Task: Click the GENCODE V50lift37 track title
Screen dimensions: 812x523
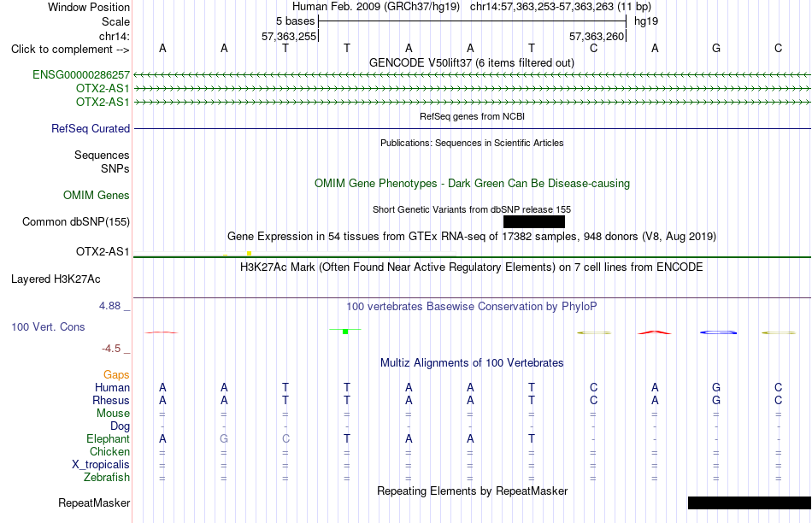Action: (471, 62)
